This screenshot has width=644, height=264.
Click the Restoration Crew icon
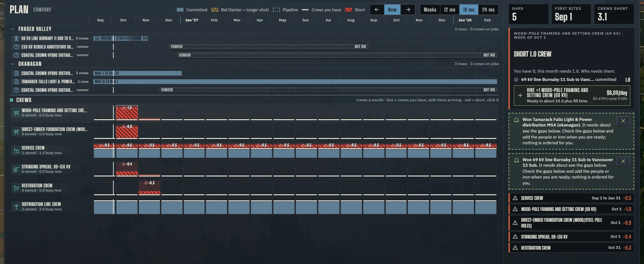16,188
